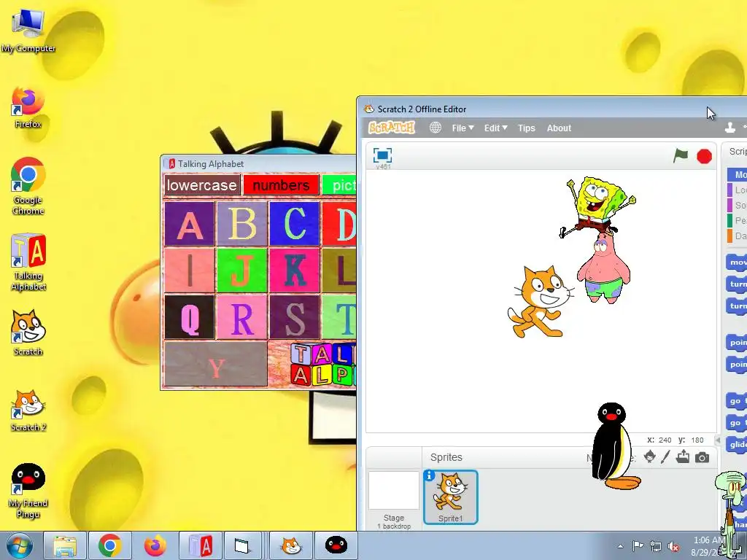Show hidden system tray icons

(x=620, y=547)
